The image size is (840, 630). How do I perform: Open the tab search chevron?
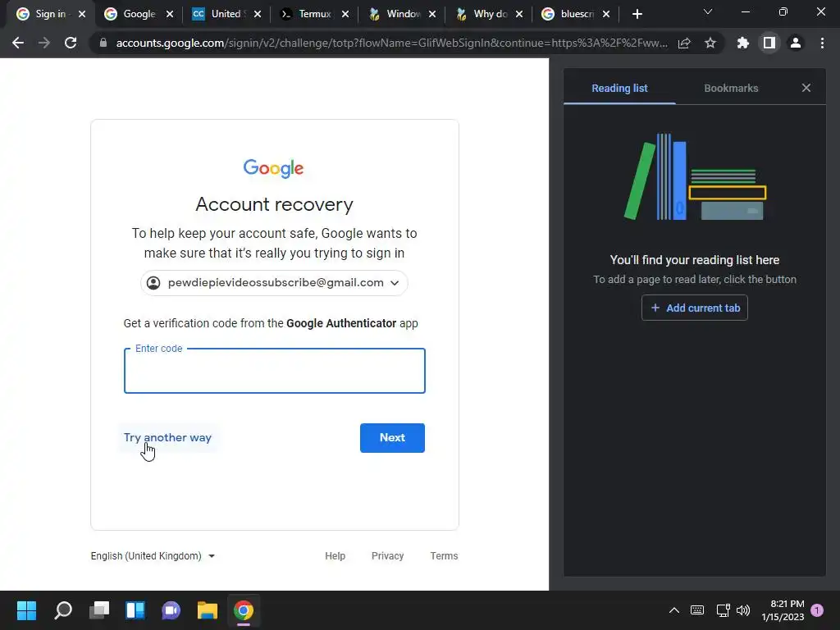click(x=708, y=11)
